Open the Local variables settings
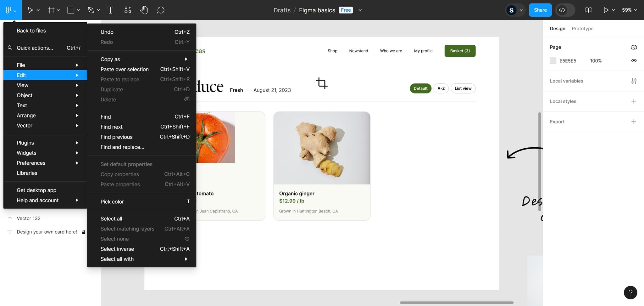 [x=634, y=81]
